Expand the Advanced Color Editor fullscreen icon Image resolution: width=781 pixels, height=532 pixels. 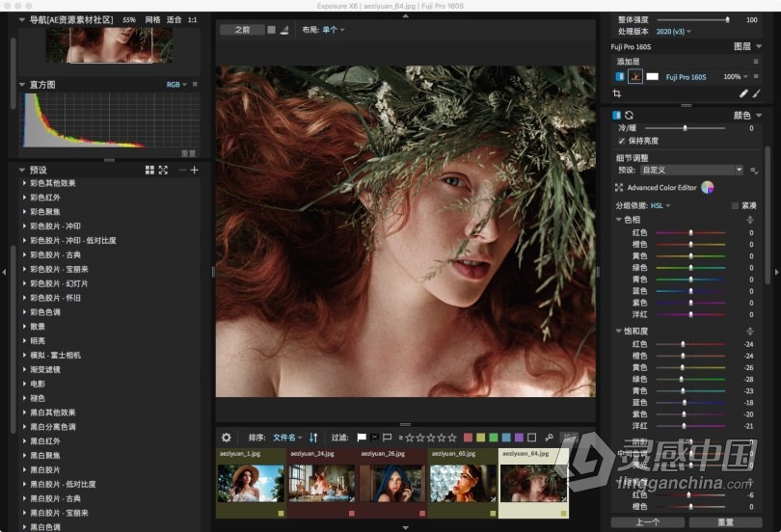(x=619, y=188)
